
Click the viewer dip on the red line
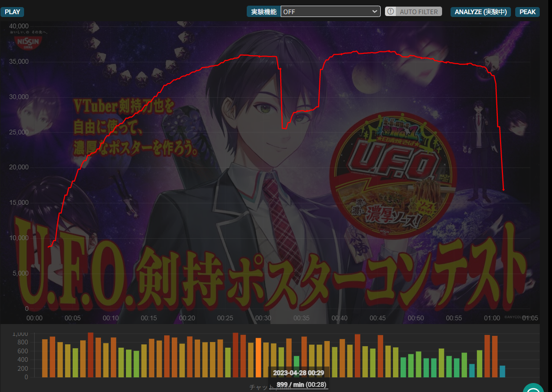pyautogui.click(x=284, y=128)
